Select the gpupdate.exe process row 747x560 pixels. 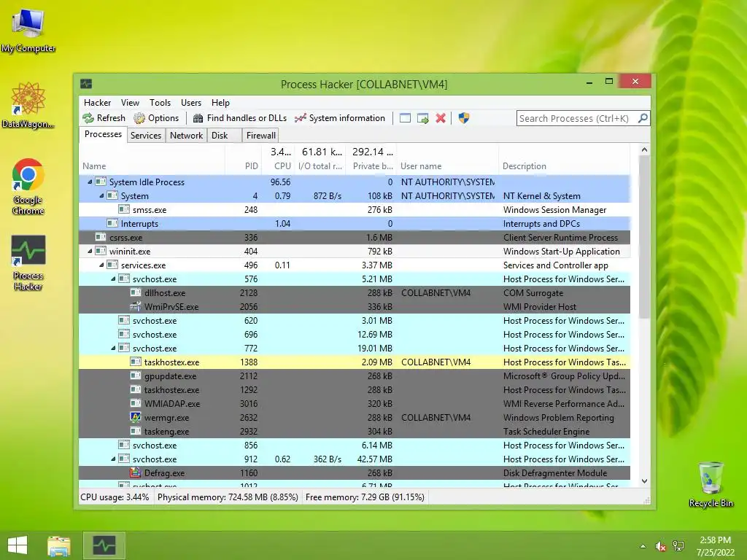point(355,376)
